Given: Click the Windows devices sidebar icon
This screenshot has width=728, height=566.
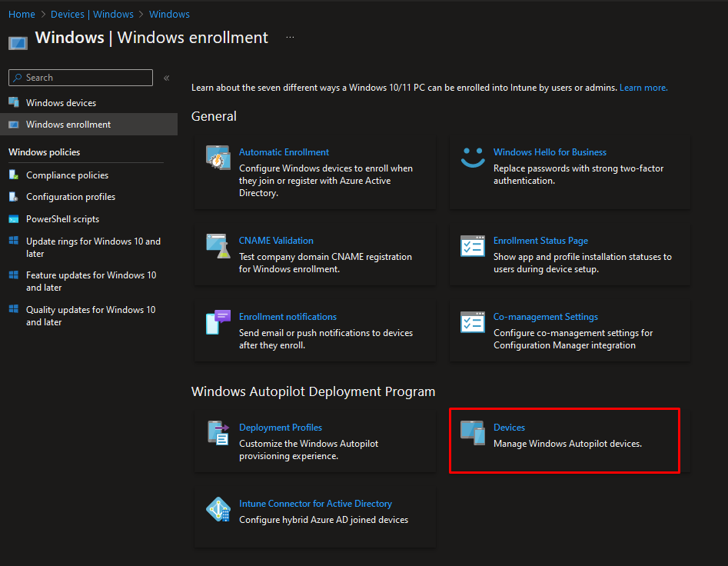Looking at the screenshot, I should coord(14,102).
